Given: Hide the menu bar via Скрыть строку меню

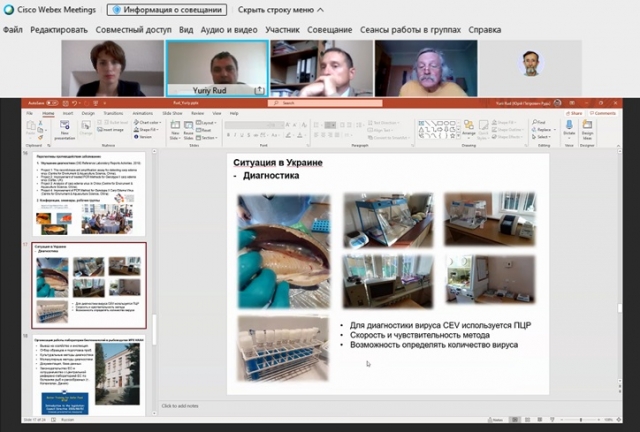Looking at the screenshot, I should point(280,9).
